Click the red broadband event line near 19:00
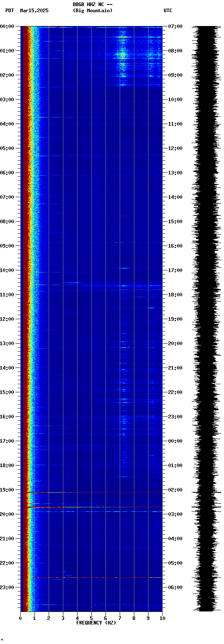 pos(95,492)
